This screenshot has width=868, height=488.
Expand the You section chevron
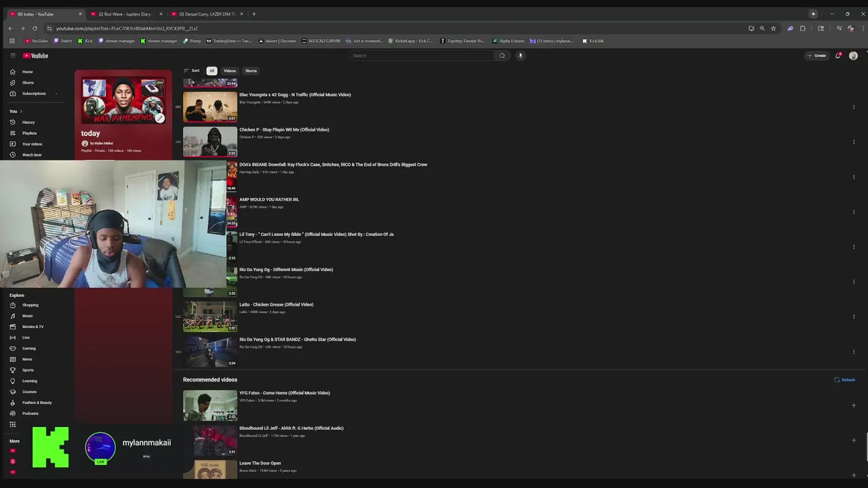coord(21,111)
